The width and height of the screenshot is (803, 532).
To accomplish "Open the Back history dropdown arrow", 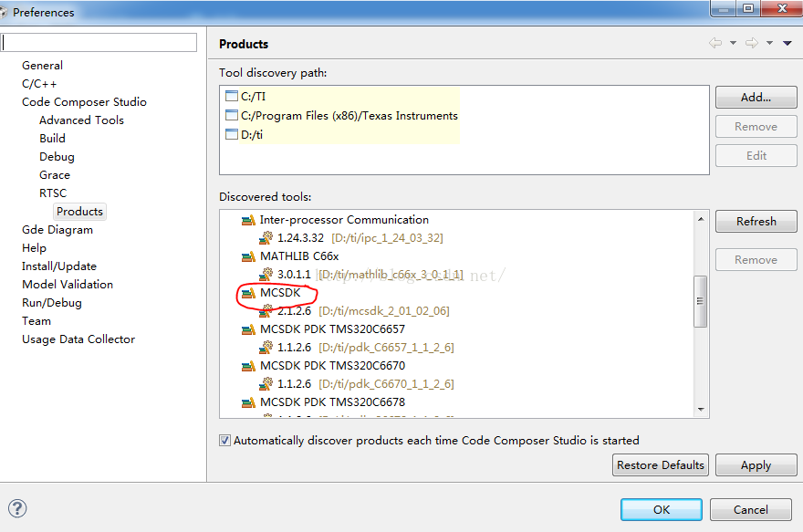I will (x=734, y=43).
